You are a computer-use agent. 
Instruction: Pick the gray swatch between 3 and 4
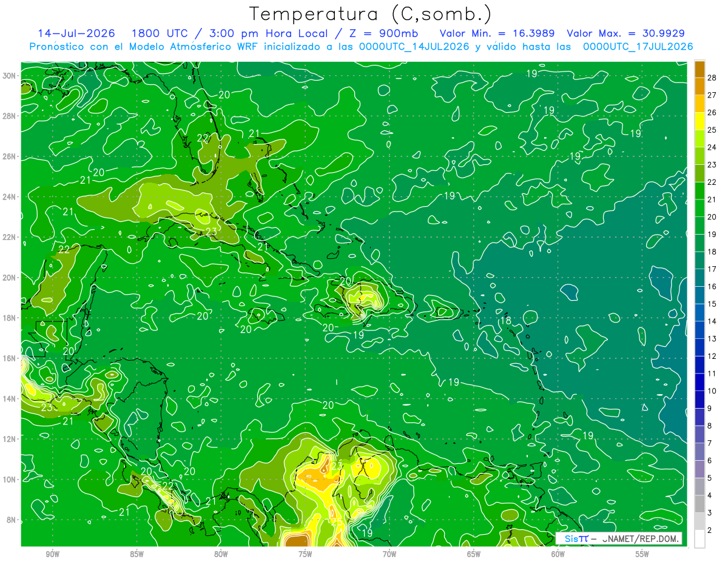[x=699, y=504]
